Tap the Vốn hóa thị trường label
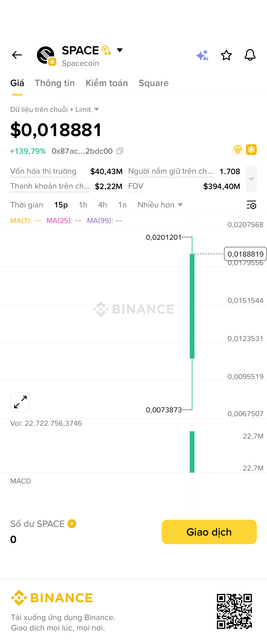 (x=43, y=171)
